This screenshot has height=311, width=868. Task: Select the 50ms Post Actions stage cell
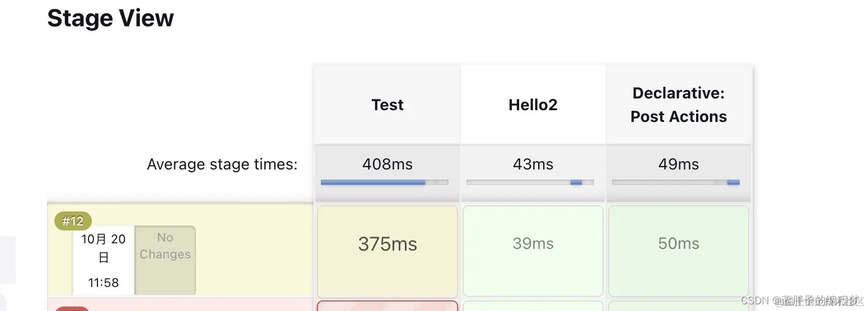click(679, 251)
